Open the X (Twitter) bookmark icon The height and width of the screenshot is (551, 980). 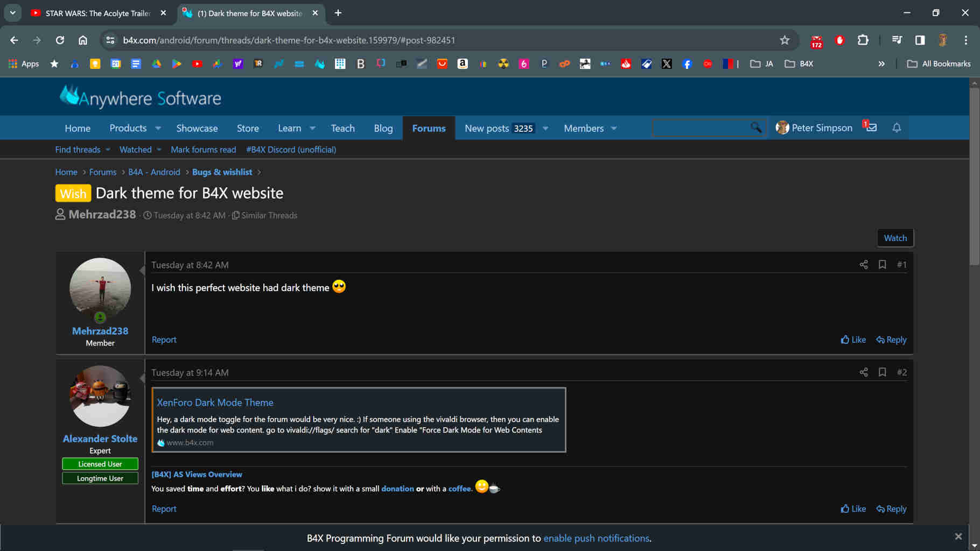pyautogui.click(x=667, y=63)
